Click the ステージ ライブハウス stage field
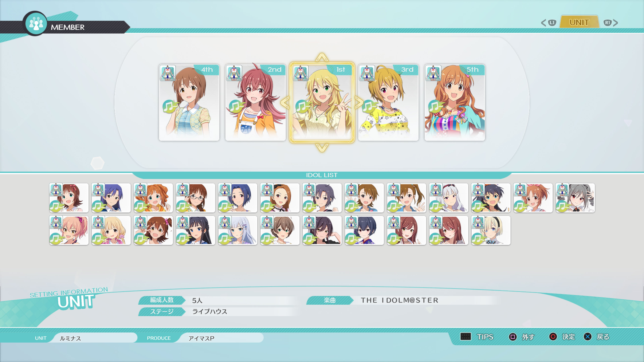The width and height of the screenshot is (644, 362). click(209, 311)
